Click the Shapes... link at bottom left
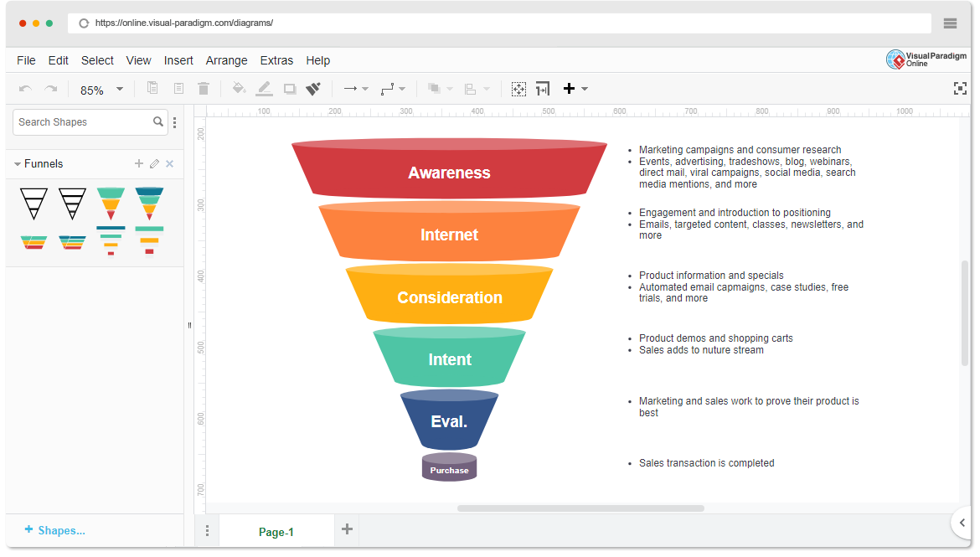 tap(55, 530)
